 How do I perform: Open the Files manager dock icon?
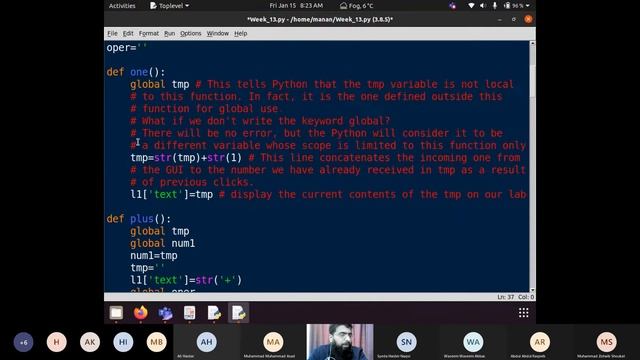tap(116, 313)
